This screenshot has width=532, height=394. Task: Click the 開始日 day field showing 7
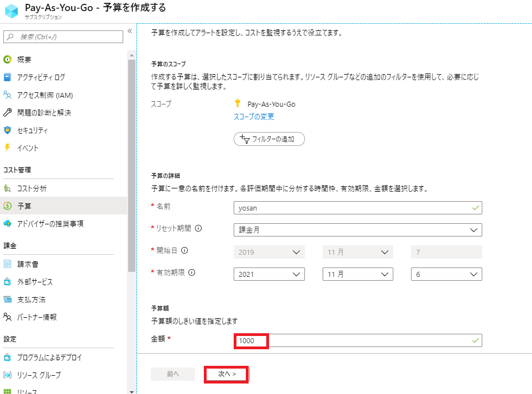tap(446, 252)
